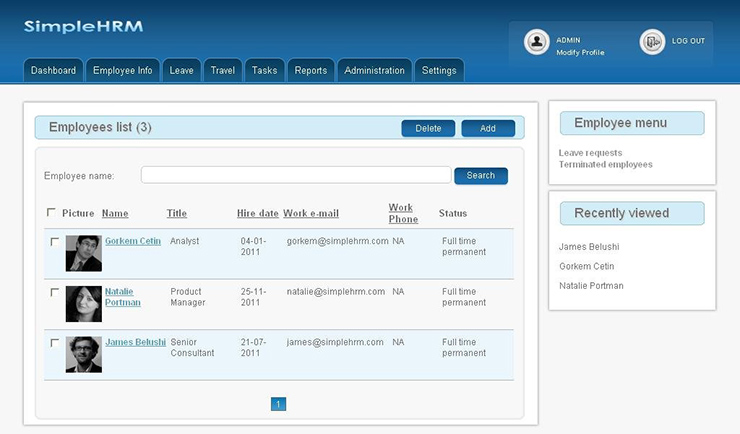Go to the Administration tab
This screenshot has height=434, width=740.
pyautogui.click(x=374, y=71)
